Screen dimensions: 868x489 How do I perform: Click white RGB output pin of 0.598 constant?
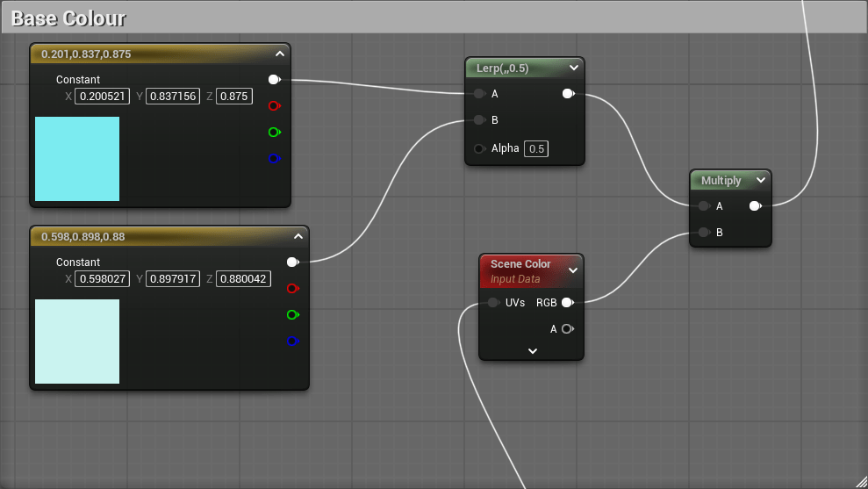292,262
